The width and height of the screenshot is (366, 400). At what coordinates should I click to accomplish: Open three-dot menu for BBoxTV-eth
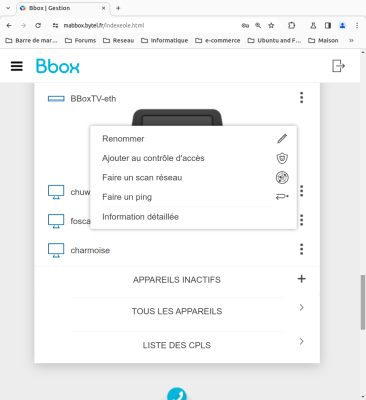[301, 98]
